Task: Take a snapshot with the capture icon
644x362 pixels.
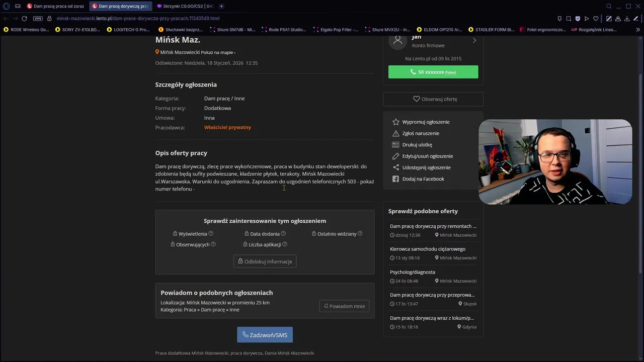Action: click(569, 19)
